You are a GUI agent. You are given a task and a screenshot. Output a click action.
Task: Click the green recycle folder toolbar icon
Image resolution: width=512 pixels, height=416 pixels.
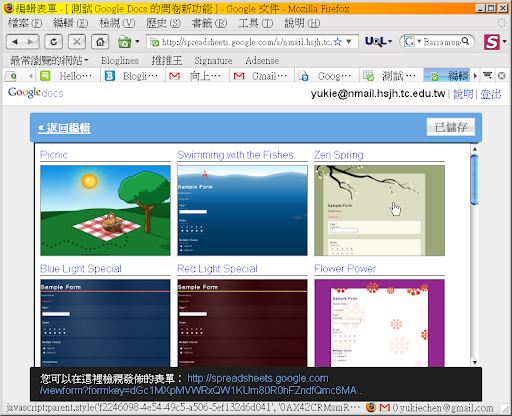(124, 42)
